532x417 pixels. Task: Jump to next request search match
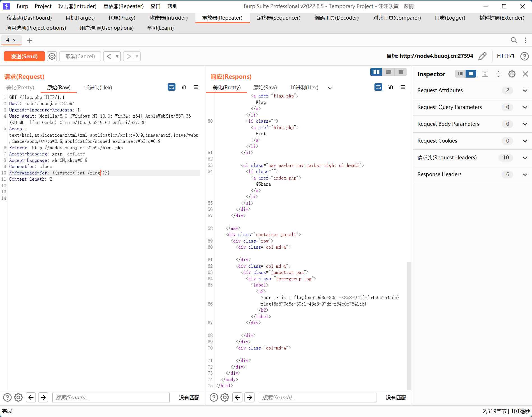[x=43, y=397]
